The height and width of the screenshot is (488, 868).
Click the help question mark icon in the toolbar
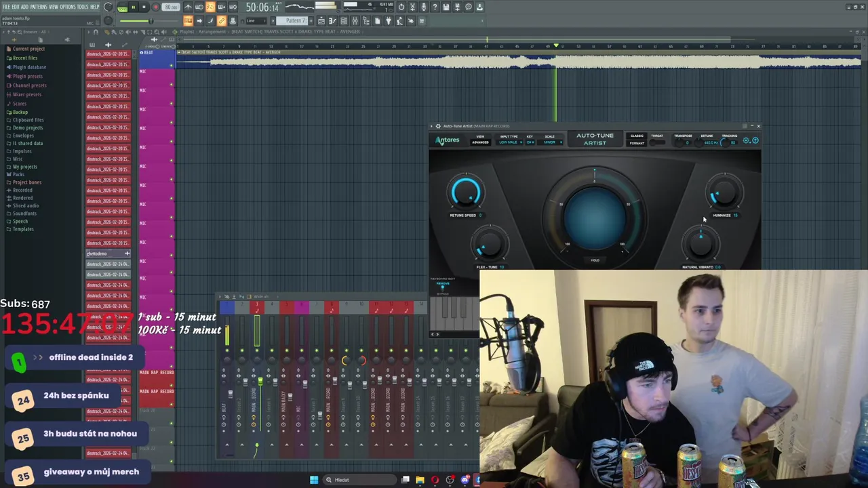(x=435, y=7)
